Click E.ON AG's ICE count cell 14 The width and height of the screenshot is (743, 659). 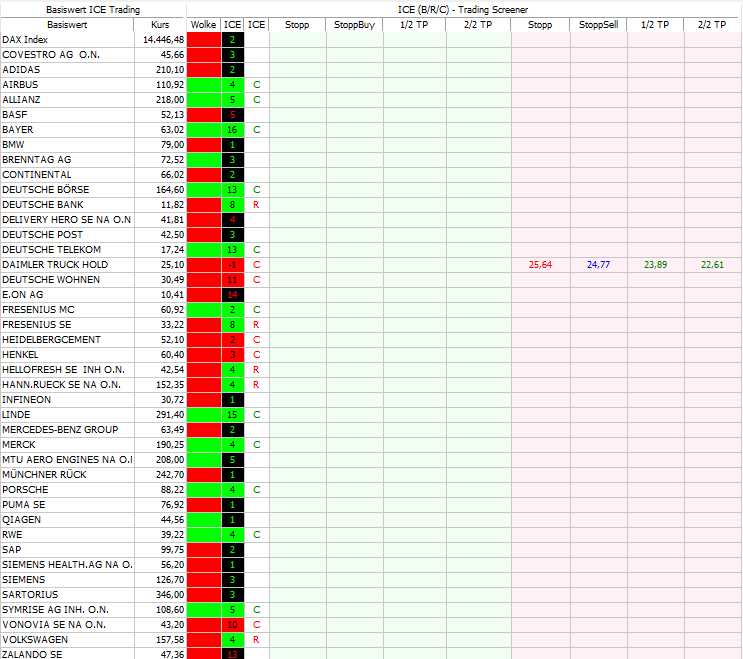232,295
